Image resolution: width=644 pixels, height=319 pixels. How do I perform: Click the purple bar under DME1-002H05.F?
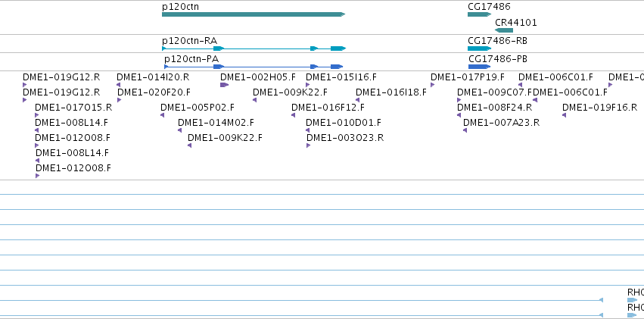pos(224,85)
